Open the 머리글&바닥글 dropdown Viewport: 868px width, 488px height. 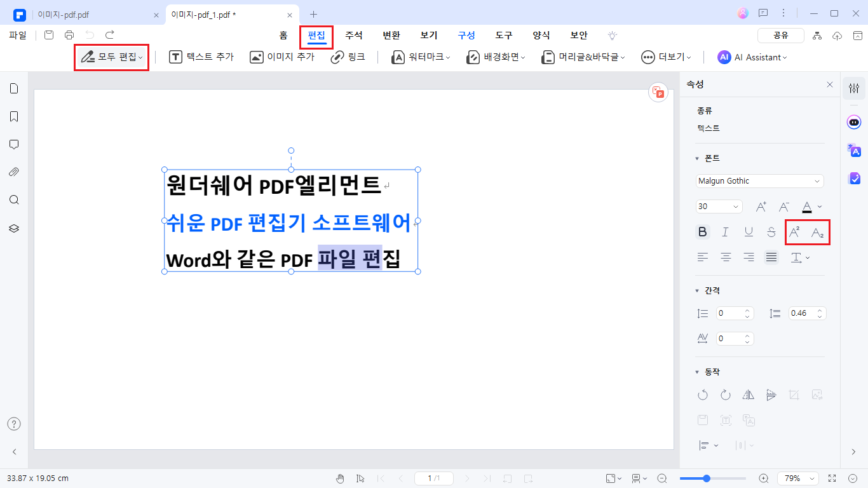(583, 57)
